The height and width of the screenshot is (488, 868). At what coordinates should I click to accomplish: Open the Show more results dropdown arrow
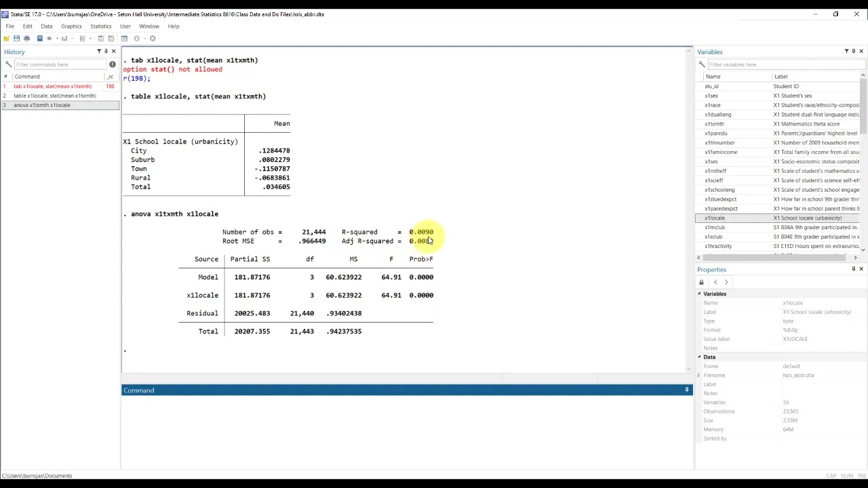point(144,38)
